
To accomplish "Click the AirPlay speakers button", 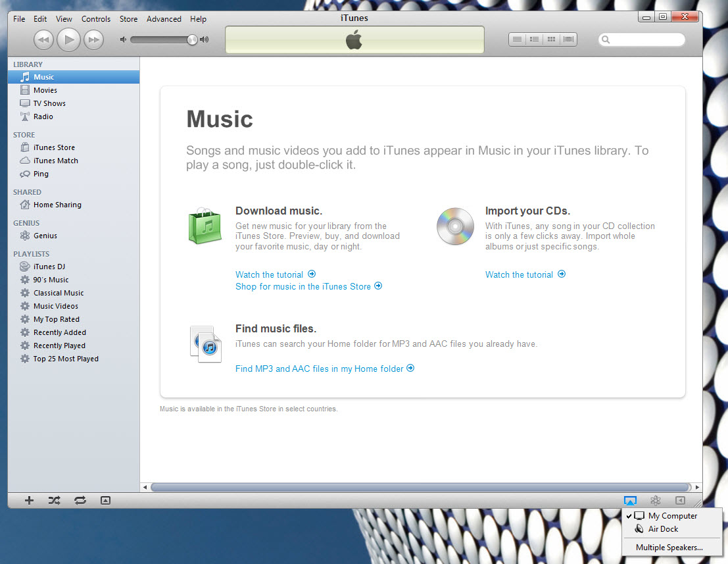I will (x=630, y=501).
